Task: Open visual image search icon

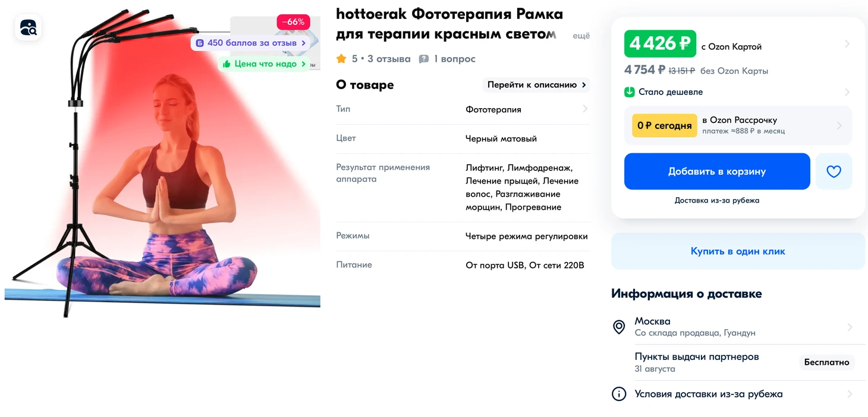Action: [28, 27]
